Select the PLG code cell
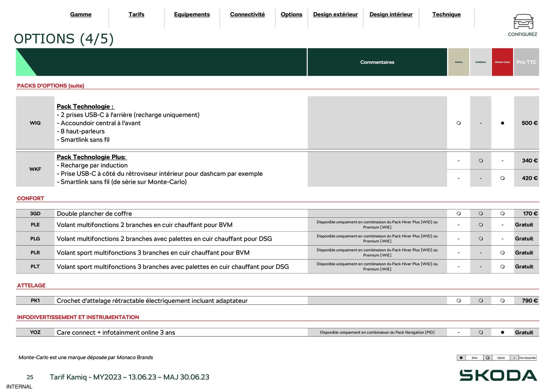This screenshot has height=392, width=555. (35, 239)
